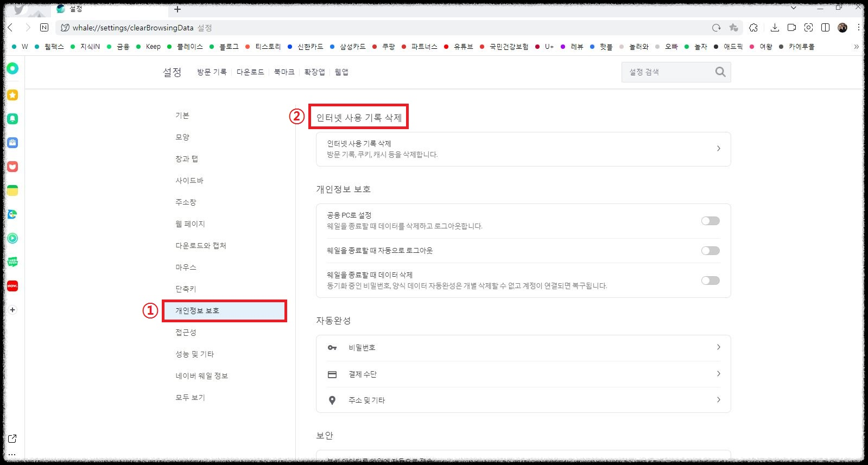Select 사이드바 in settings menu

189,181
